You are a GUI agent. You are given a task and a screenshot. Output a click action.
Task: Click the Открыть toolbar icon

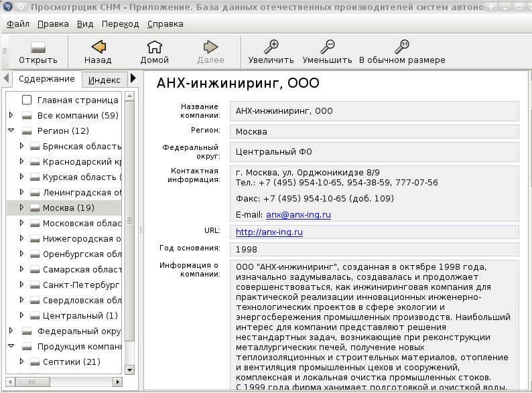38,47
